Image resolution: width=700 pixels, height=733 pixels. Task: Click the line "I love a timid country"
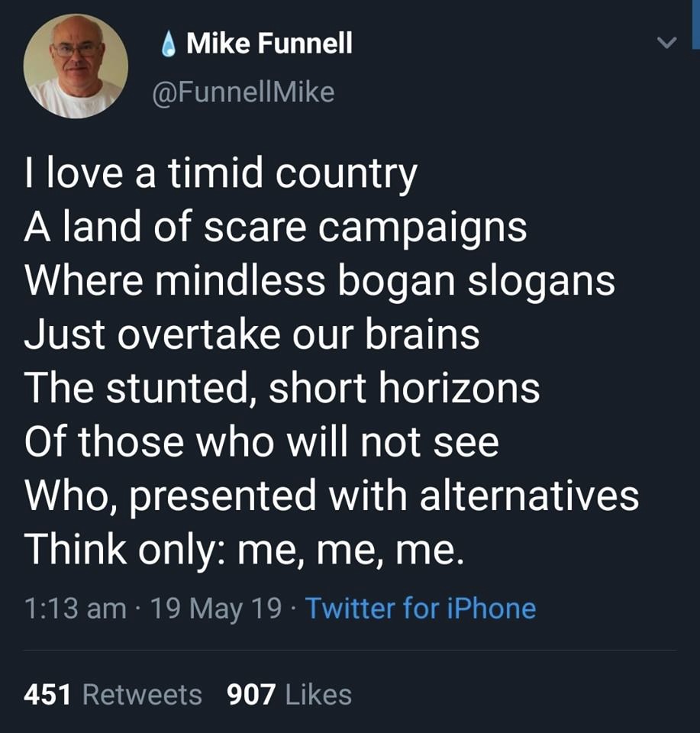coord(221,175)
